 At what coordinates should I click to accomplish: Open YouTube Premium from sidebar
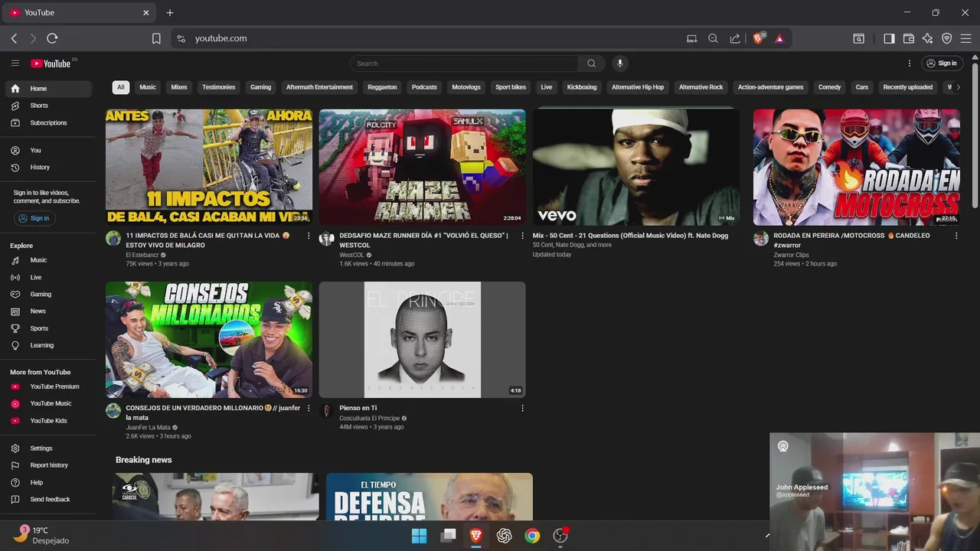pyautogui.click(x=47, y=386)
